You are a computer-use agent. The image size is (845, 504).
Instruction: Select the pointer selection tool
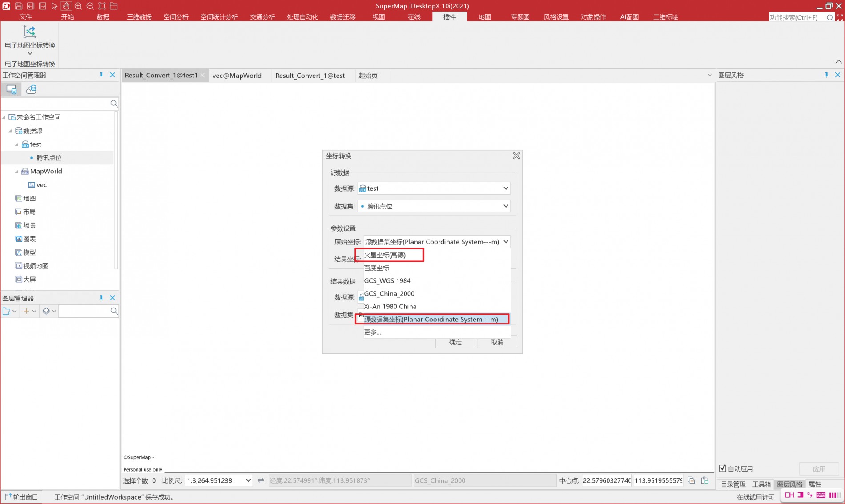pos(54,6)
